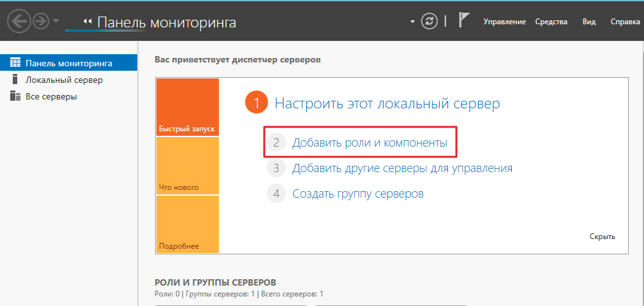Click the Панель мониторинга sidebar icon
This screenshot has height=306, width=644.
click(15, 63)
